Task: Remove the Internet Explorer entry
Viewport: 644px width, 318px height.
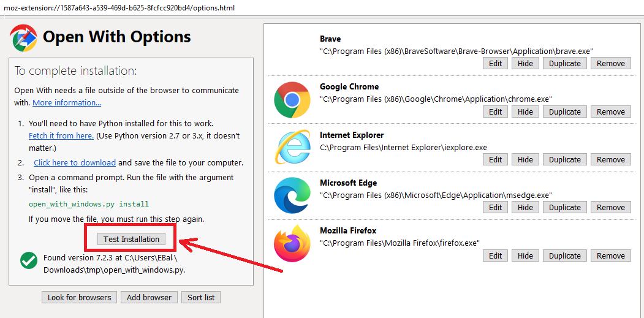Action: point(611,159)
